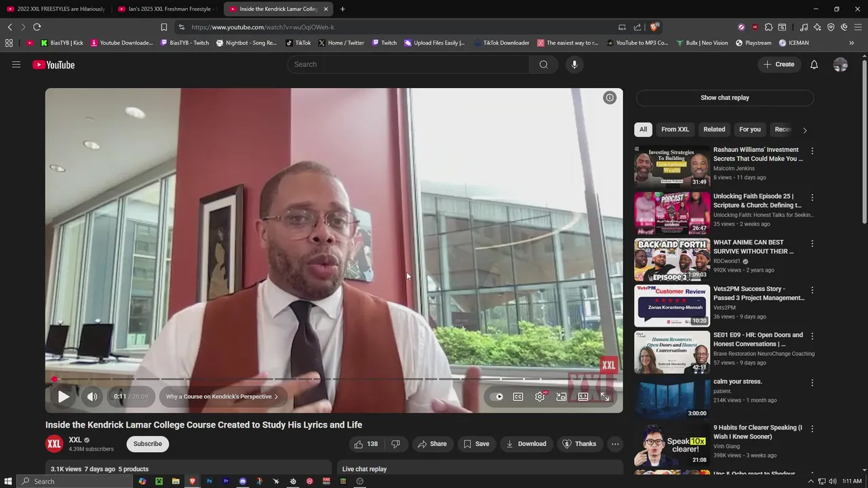Open the BiasTYB Kick bookmark

click(x=62, y=43)
